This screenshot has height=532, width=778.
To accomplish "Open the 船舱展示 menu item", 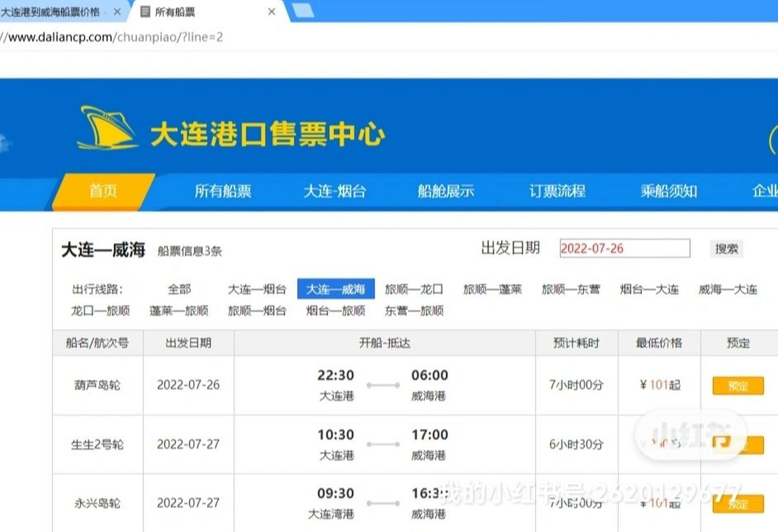I will pos(447,192).
